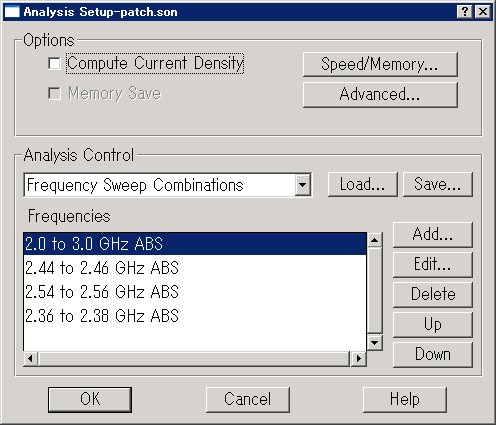
Task: Click the horizontal scroll right arrow
Action: click(359, 359)
